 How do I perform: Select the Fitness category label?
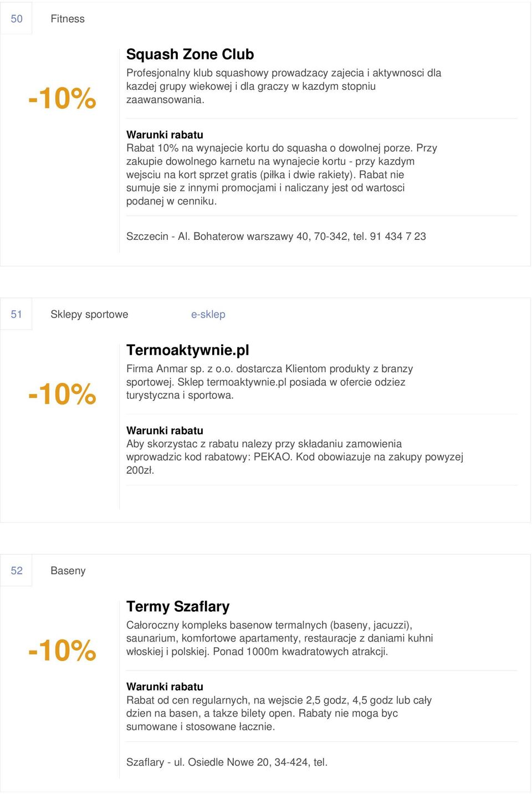(x=68, y=19)
